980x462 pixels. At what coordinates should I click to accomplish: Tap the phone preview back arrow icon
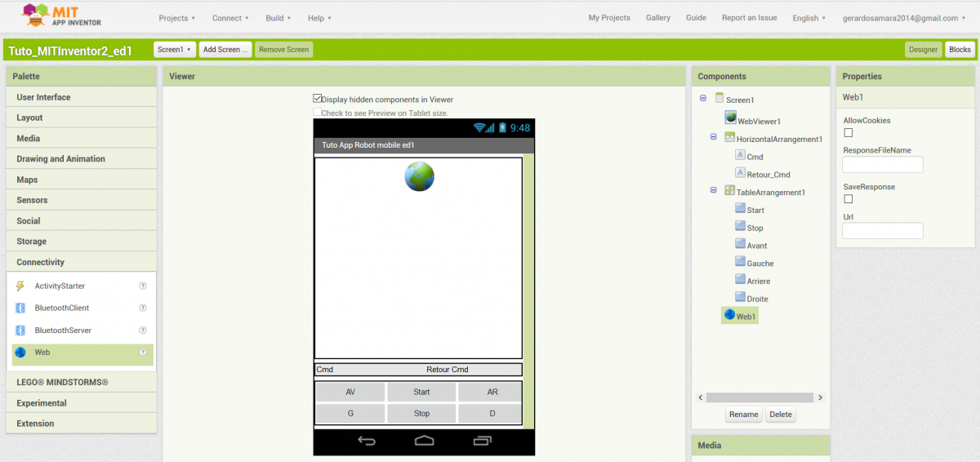[x=367, y=441]
